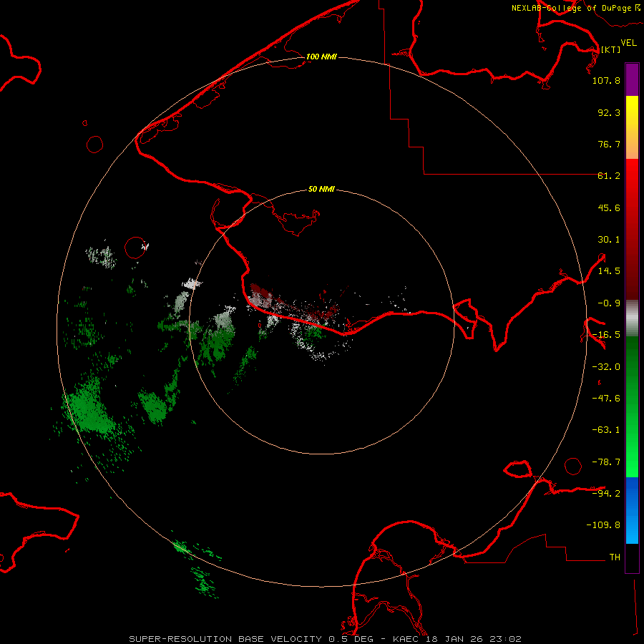The image size is (644, 644).
Task: Click the blue segment of the color bar
Action: tap(632, 510)
